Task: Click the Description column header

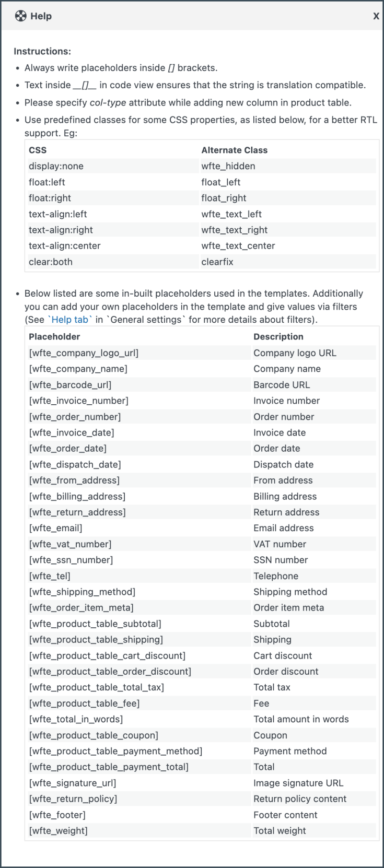Action: point(278,337)
